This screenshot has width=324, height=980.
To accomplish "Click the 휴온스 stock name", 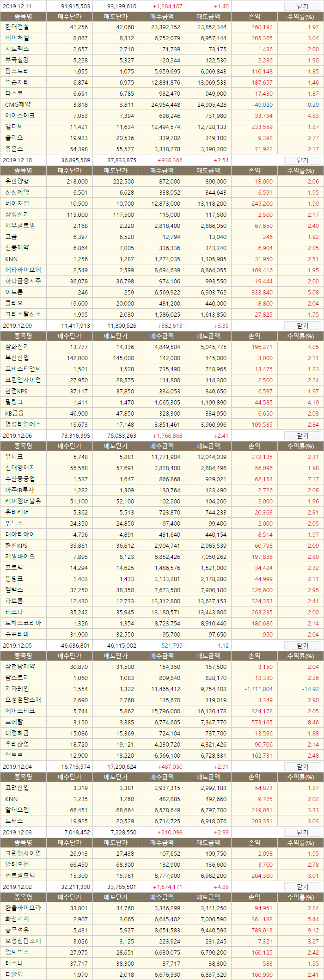I will pyautogui.click(x=14, y=149).
